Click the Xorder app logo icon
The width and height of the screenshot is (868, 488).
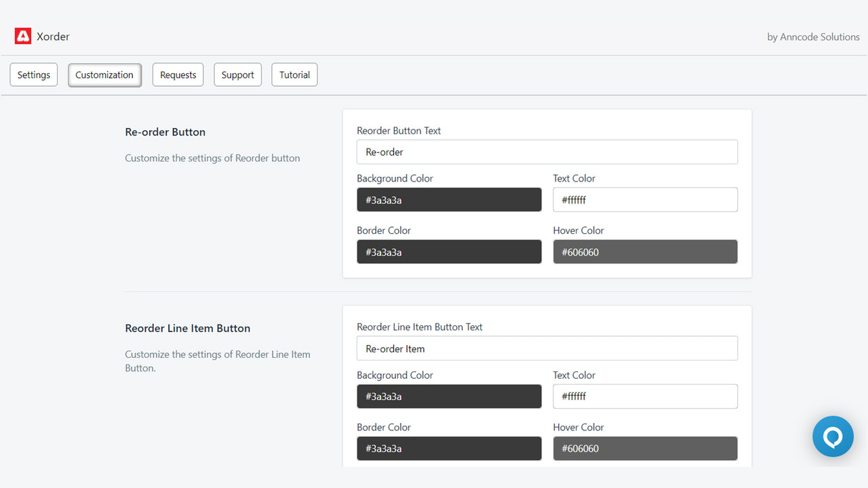22,36
